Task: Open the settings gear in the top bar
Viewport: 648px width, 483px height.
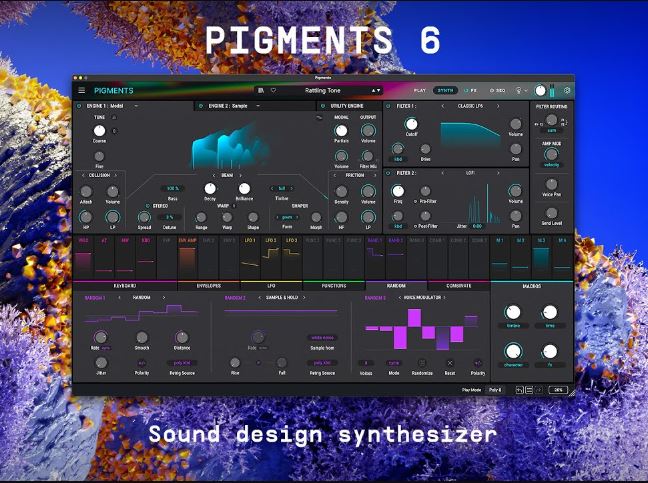Action: [x=567, y=90]
